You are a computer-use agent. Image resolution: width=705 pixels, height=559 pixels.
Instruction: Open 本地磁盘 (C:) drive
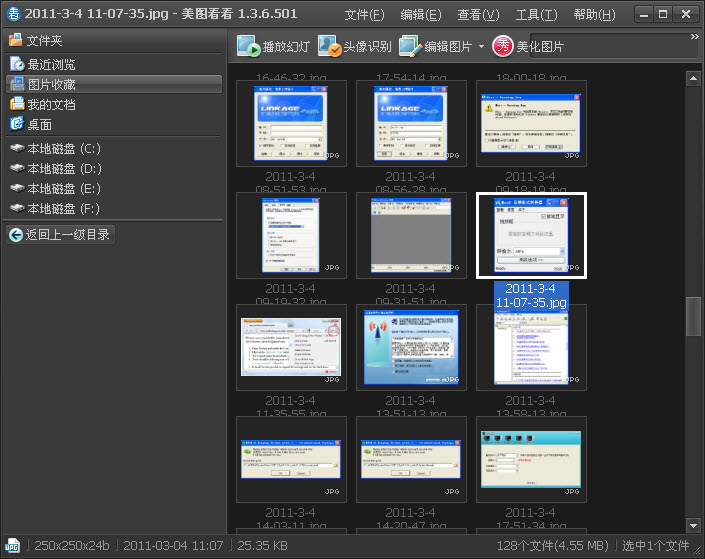tap(64, 148)
